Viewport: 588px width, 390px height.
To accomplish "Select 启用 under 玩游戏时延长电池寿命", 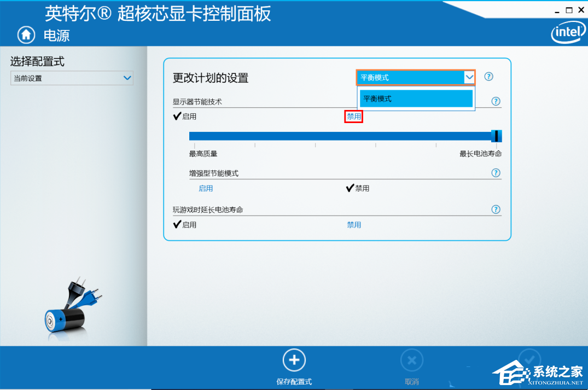I will [x=185, y=225].
